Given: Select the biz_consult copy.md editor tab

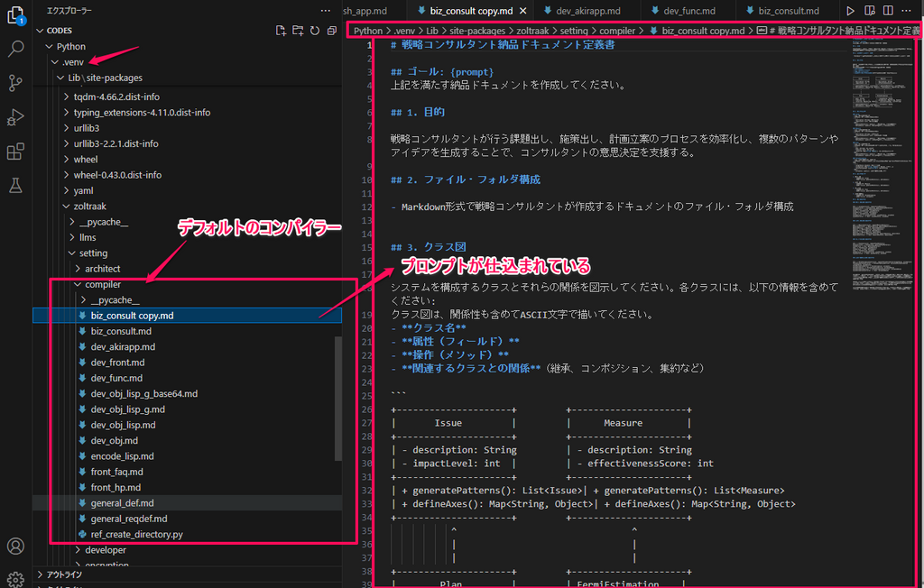Looking at the screenshot, I should click(x=470, y=11).
